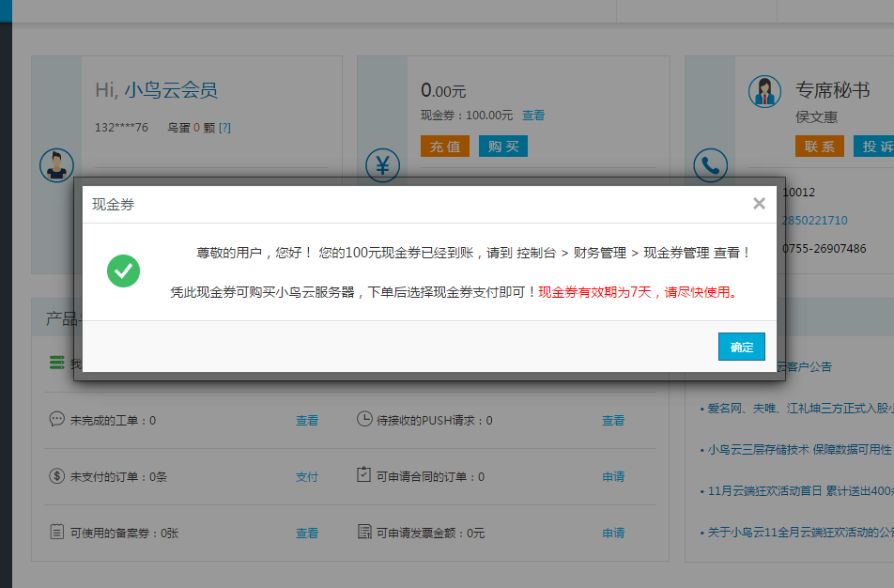
Task: Click the phone number 0755-26907486
Action: click(x=824, y=249)
